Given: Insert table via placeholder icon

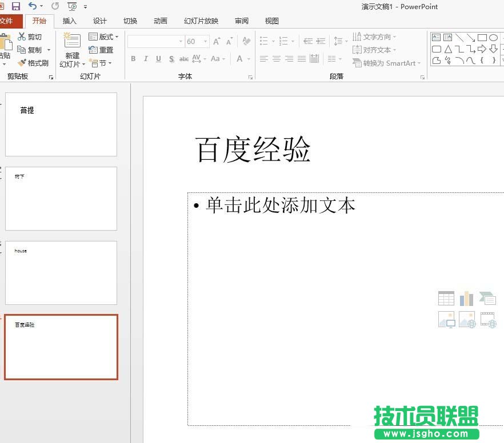Looking at the screenshot, I should point(446,298).
